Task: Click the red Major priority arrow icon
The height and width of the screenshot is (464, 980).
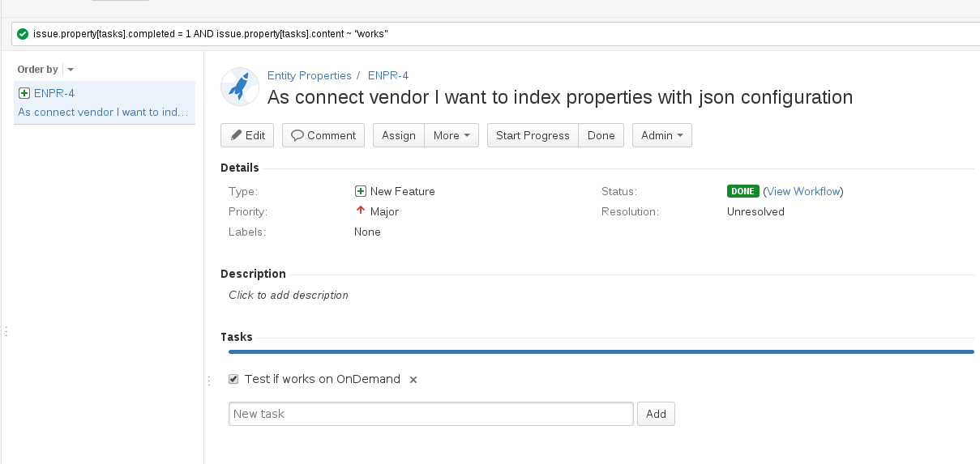Action: click(x=361, y=211)
